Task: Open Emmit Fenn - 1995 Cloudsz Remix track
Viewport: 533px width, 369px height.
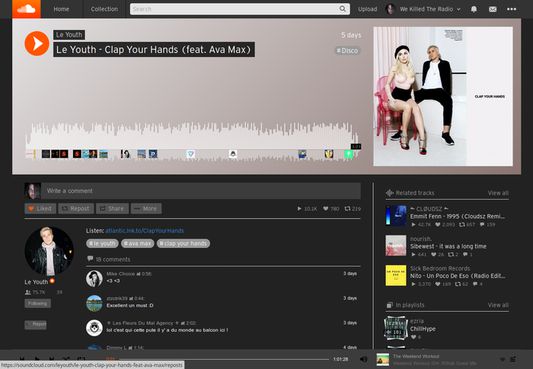Action: (458, 216)
